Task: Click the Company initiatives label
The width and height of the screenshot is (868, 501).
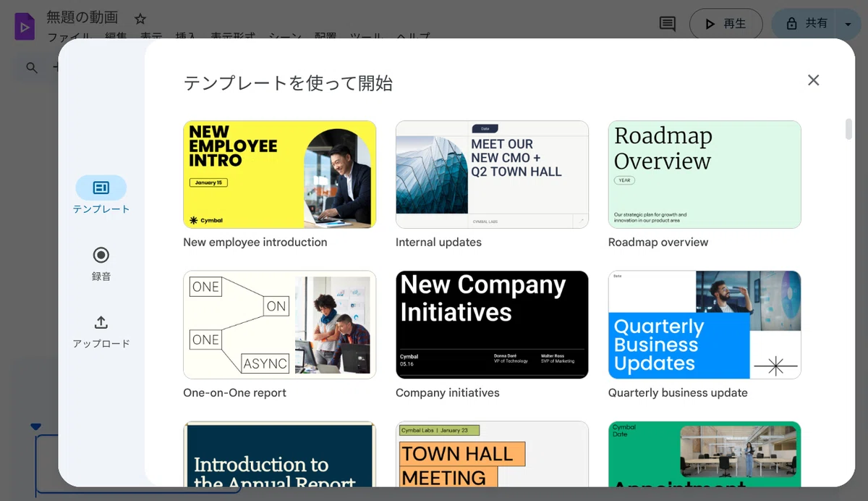Action: 448,393
